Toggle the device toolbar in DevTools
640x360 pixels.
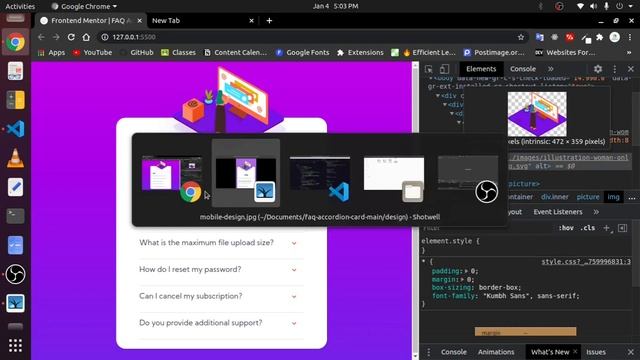coord(444,69)
